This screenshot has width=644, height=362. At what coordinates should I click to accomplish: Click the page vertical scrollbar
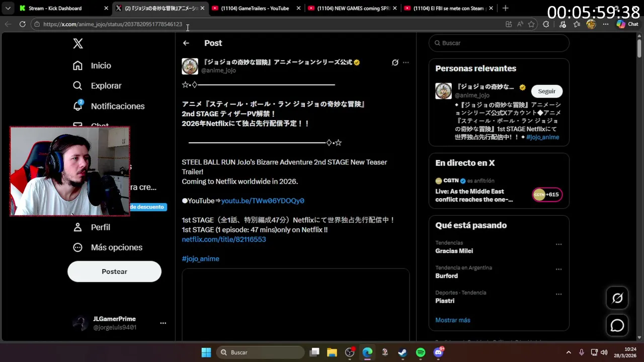tap(639, 49)
